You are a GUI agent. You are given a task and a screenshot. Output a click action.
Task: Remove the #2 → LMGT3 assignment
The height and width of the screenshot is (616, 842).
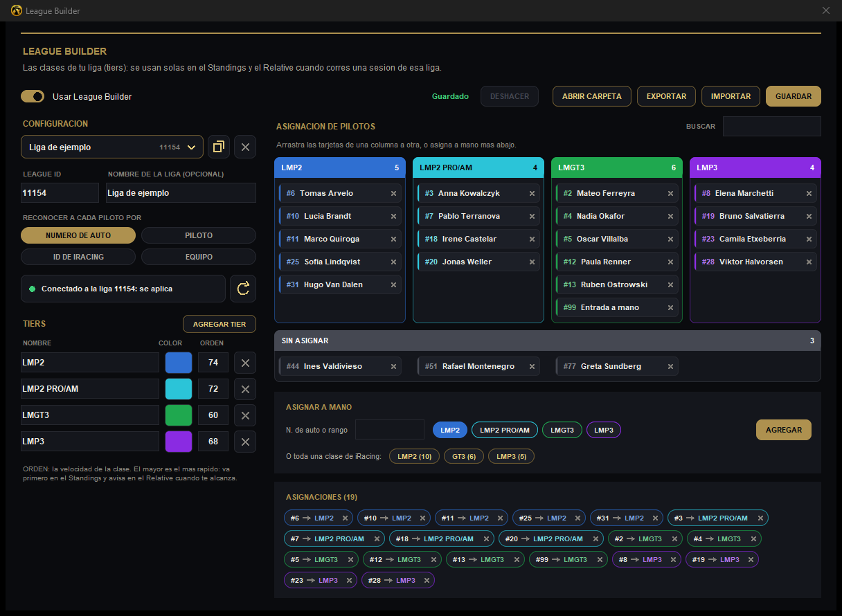point(674,538)
